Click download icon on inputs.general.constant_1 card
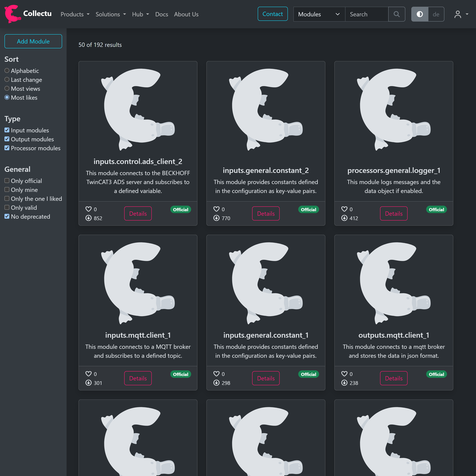 pos(216,383)
